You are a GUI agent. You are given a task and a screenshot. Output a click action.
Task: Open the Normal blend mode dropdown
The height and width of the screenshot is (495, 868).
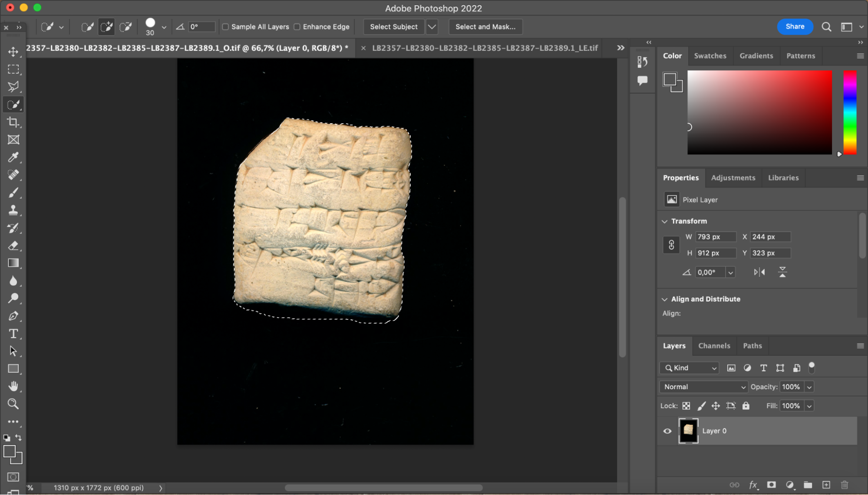703,387
